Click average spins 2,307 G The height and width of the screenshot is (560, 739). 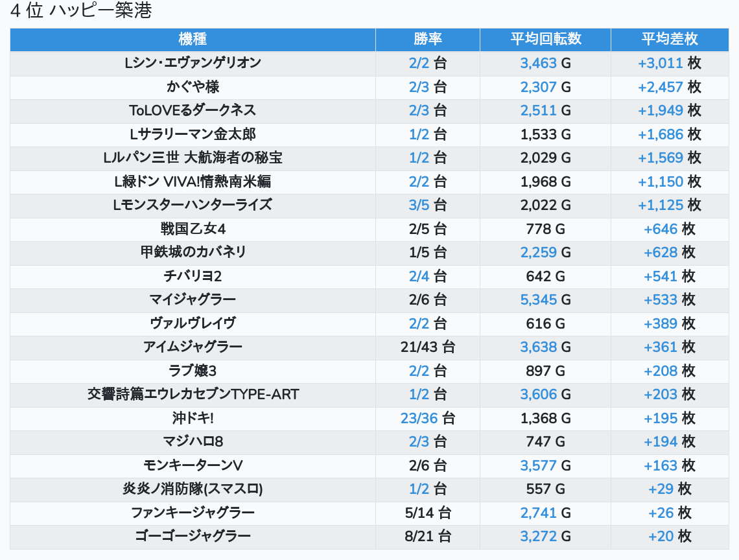tap(546, 87)
